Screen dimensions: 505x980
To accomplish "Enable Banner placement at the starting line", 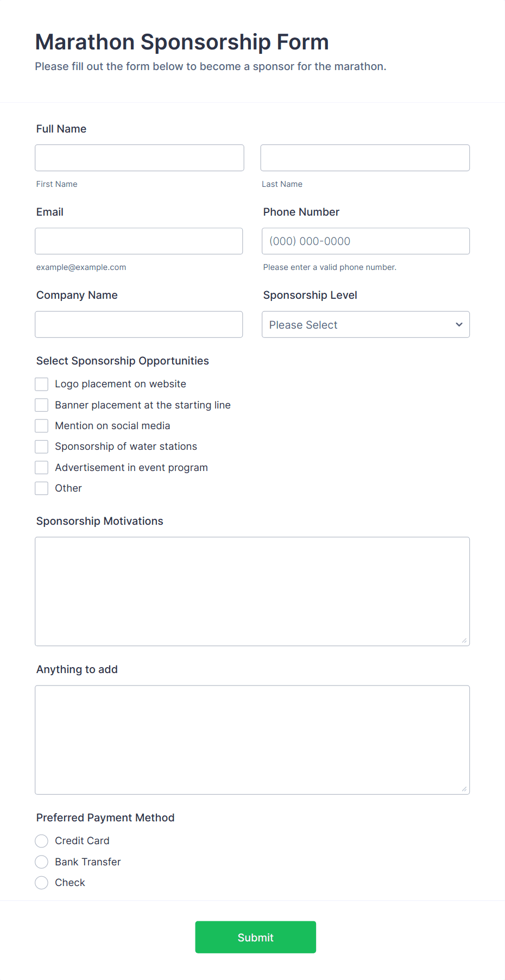I will coord(41,405).
